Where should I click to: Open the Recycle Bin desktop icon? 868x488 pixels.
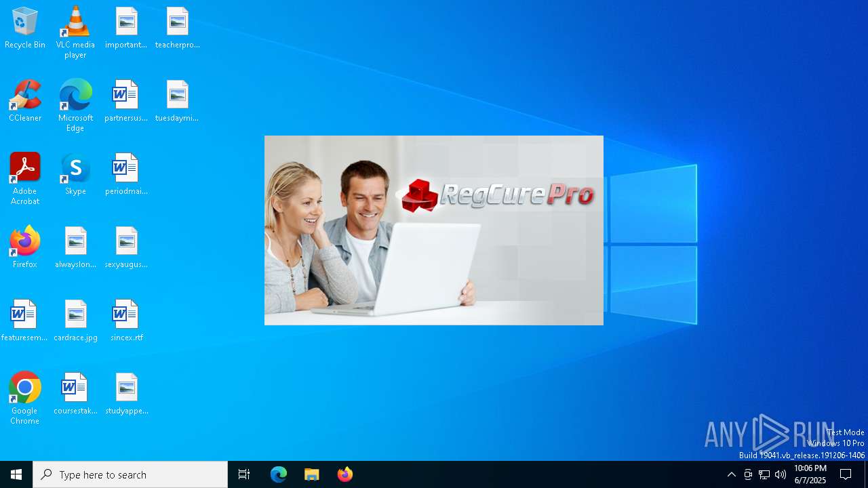[x=25, y=28]
